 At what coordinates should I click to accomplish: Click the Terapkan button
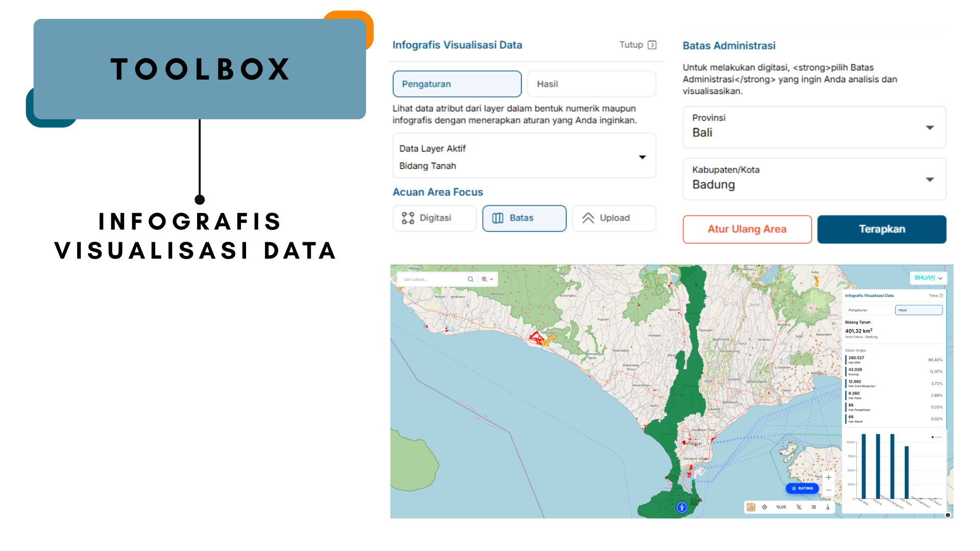point(882,230)
